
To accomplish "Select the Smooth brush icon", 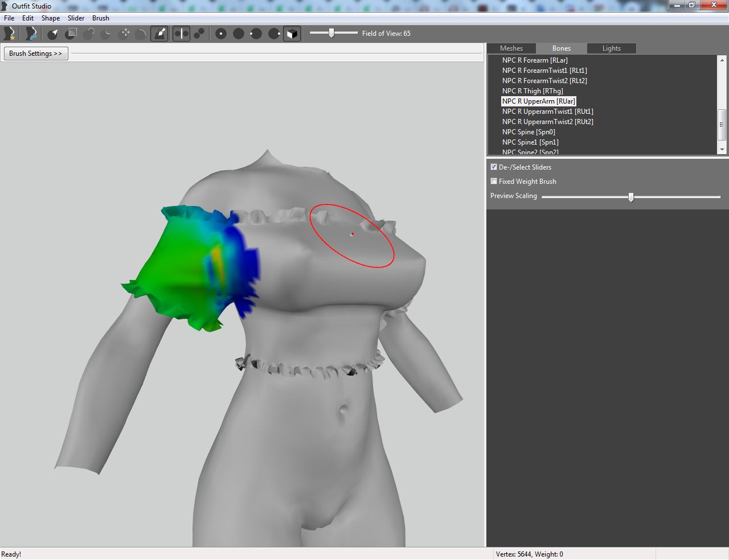I will point(141,34).
